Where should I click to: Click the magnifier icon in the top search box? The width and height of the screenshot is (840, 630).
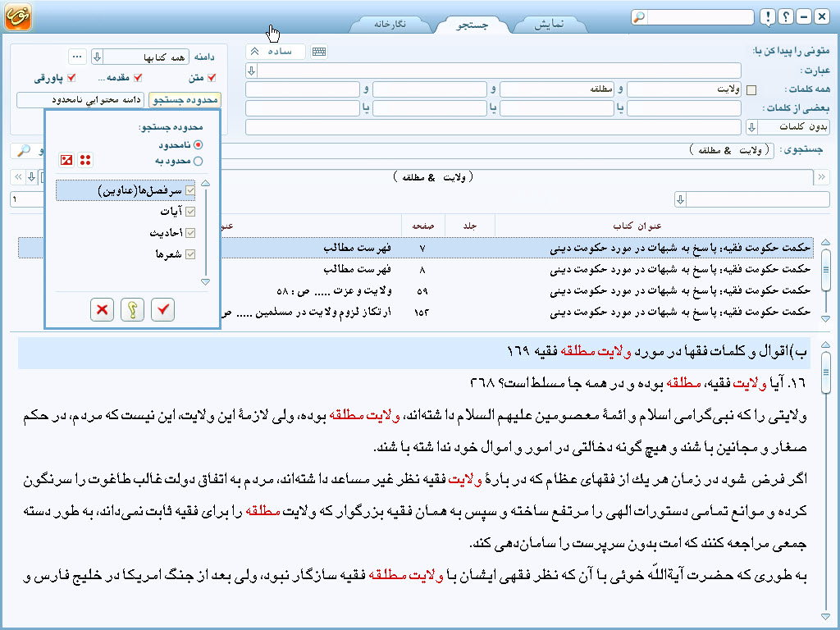pyautogui.click(x=639, y=17)
